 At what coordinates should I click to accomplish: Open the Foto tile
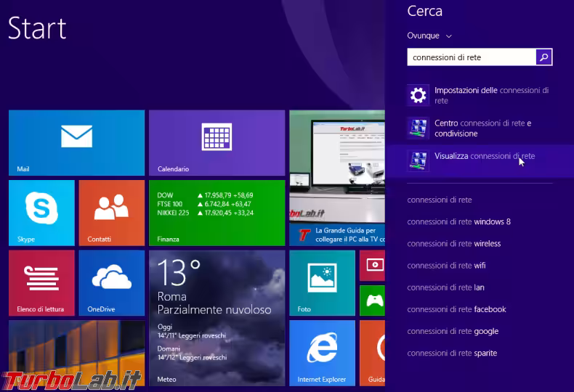point(322,282)
